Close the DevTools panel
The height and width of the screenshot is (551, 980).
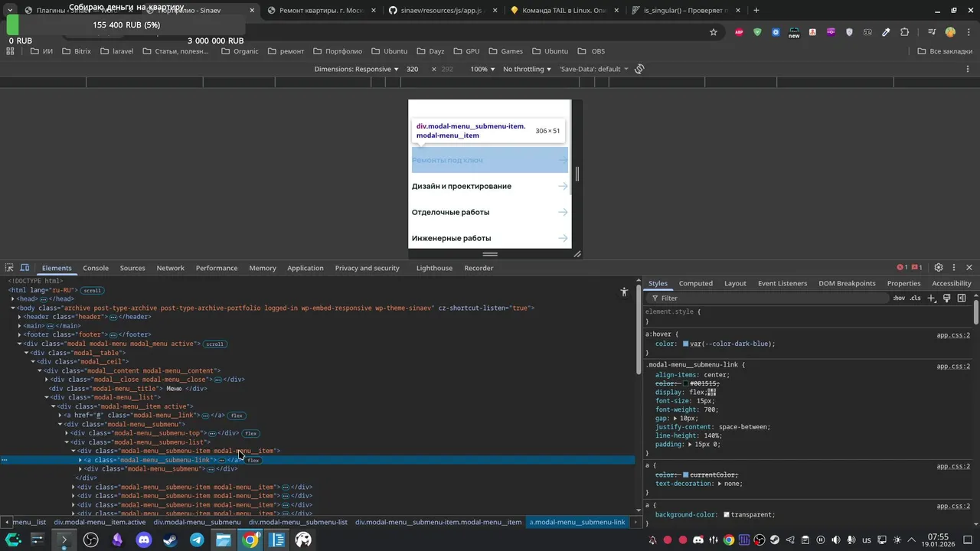[969, 268]
